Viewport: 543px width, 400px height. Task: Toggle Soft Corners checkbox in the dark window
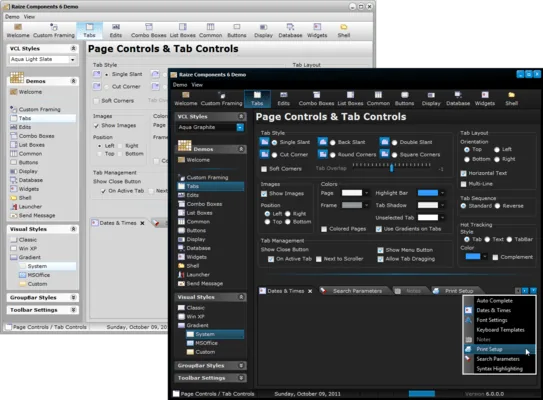[x=264, y=169]
